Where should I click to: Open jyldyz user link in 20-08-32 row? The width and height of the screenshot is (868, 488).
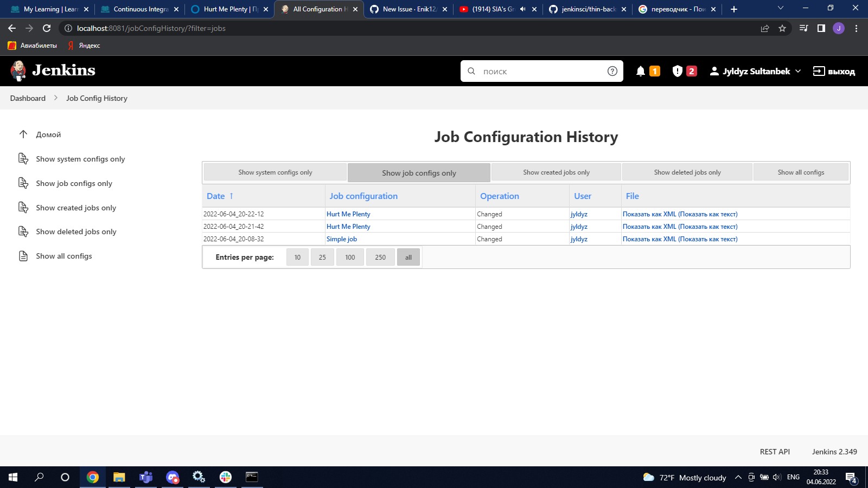(579, 239)
